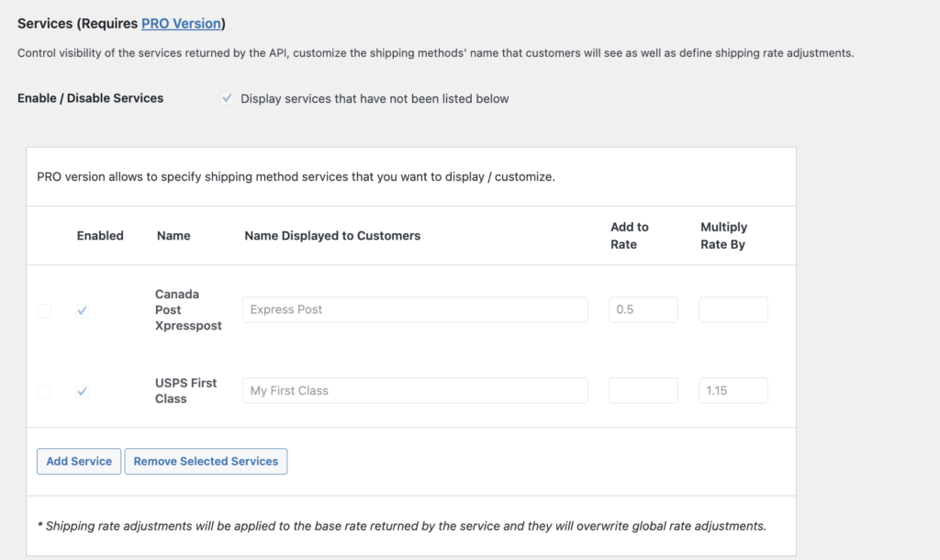The image size is (940, 560).
Task: Click the Enable / Disable Services label
Action: click(x=90, y=98)
